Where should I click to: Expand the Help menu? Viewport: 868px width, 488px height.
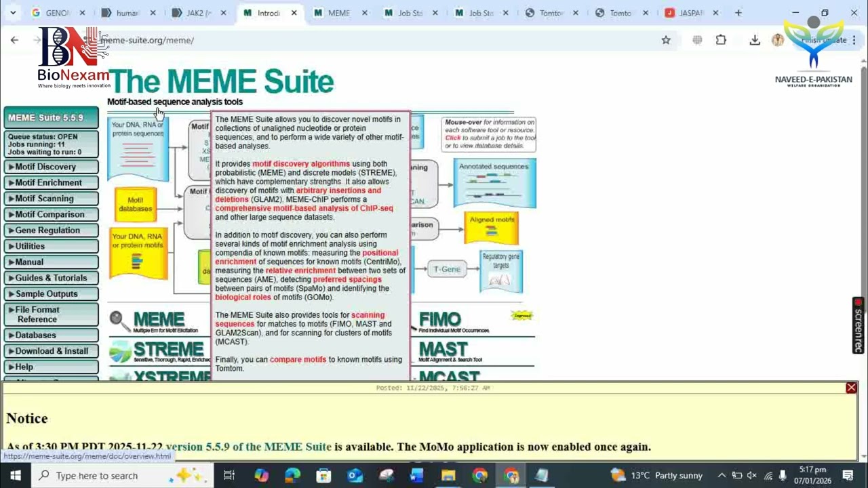point(52,367)
